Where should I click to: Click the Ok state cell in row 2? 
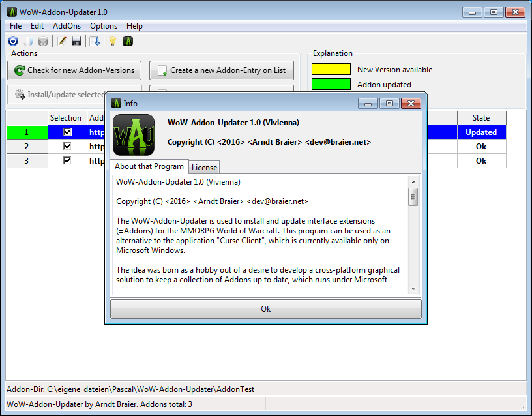[x=481, y=146]
